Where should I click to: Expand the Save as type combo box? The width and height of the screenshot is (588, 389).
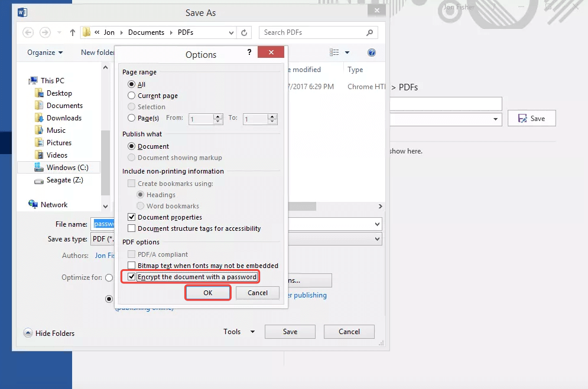377,239
